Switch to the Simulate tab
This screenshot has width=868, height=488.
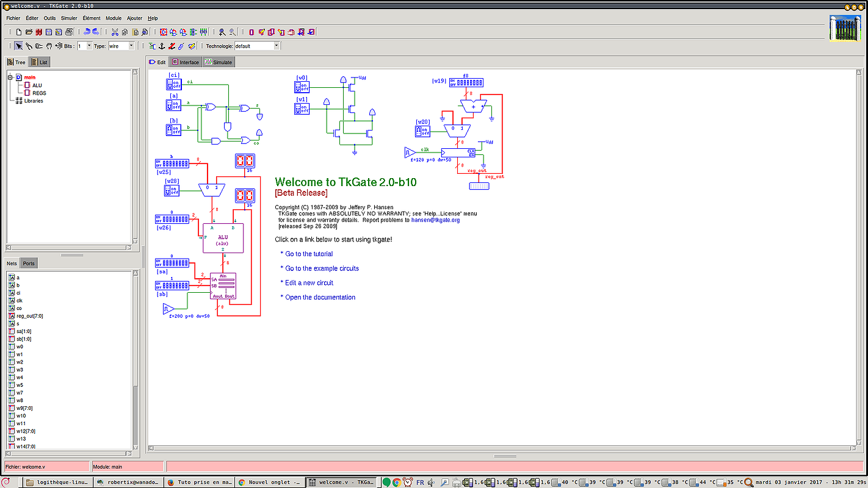point(218,62)
